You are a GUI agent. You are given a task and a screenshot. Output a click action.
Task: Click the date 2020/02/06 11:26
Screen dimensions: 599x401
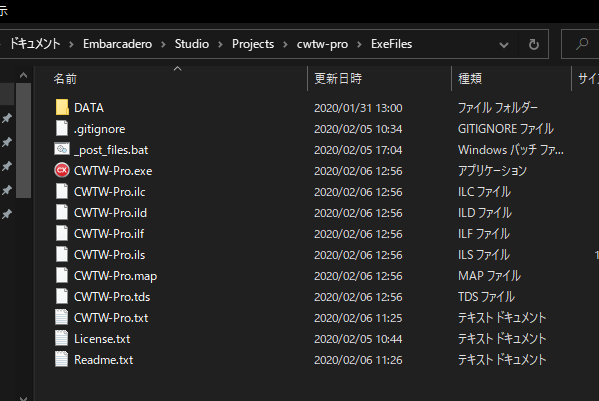358,360
